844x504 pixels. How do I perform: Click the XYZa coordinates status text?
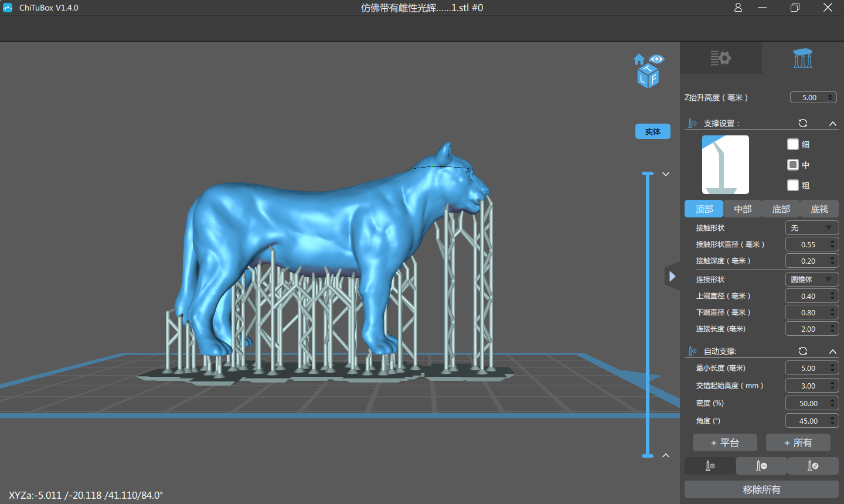(86, 495)
